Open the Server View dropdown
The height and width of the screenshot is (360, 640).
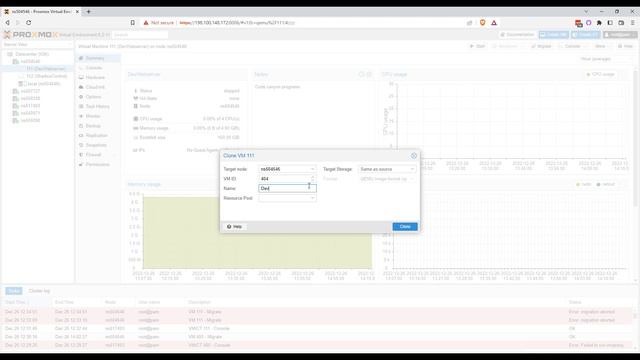(x=38, y=44)
